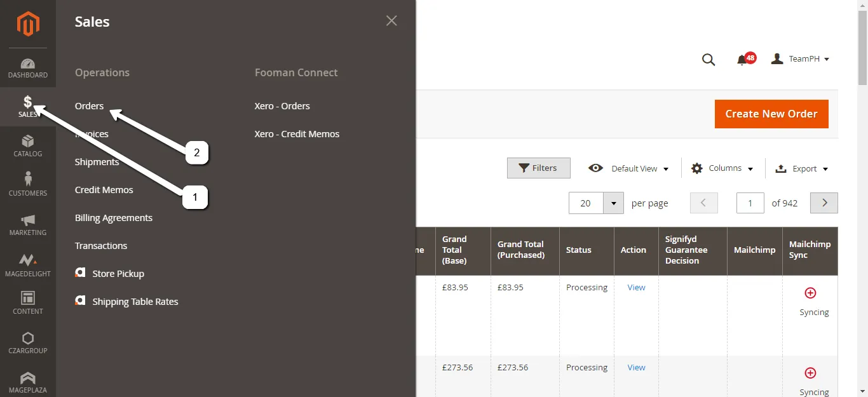Open notifications bell with 48 badge
The width and height of the screenshot is (868, 397).
(745, 59)
